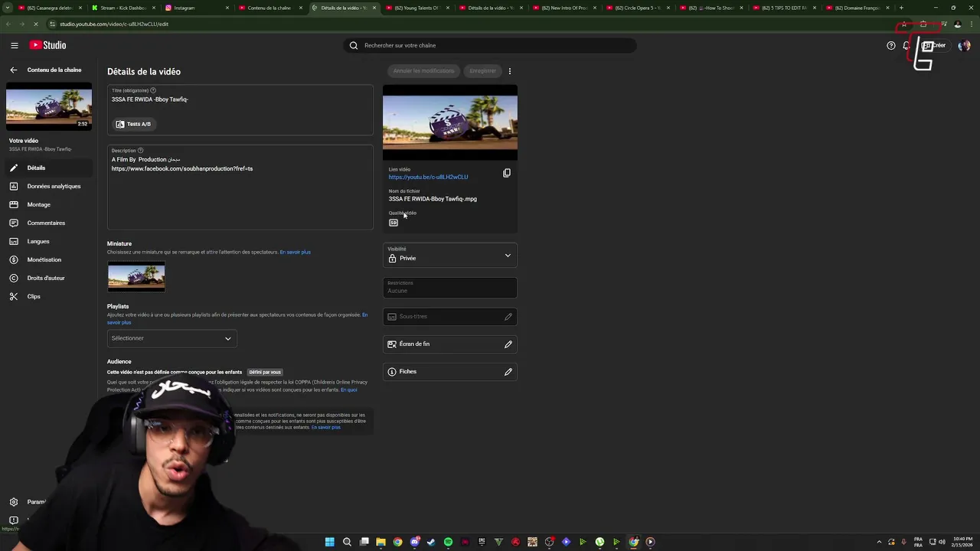Open Windows taskbar search
The image size is (980, 551).
[347, 542]
